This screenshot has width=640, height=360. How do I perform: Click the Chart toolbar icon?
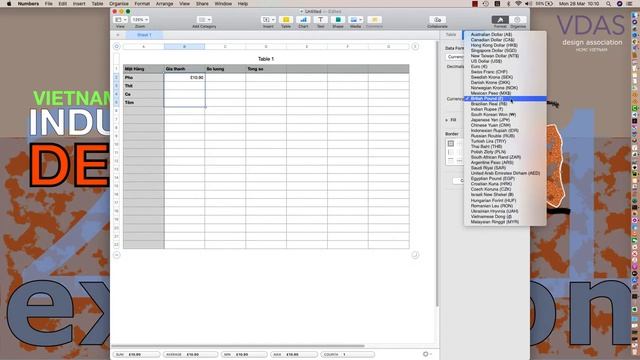pyautogui.click(x=303, y=20)
